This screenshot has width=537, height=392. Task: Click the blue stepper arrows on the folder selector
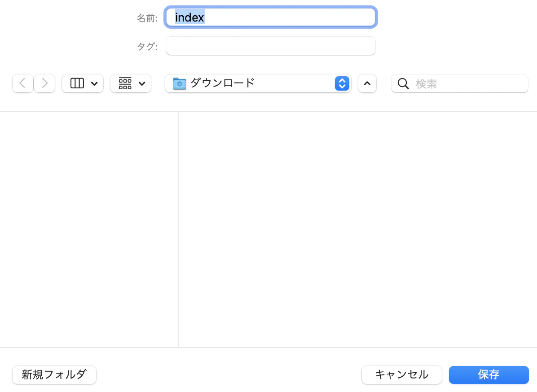tap(342, 83)
